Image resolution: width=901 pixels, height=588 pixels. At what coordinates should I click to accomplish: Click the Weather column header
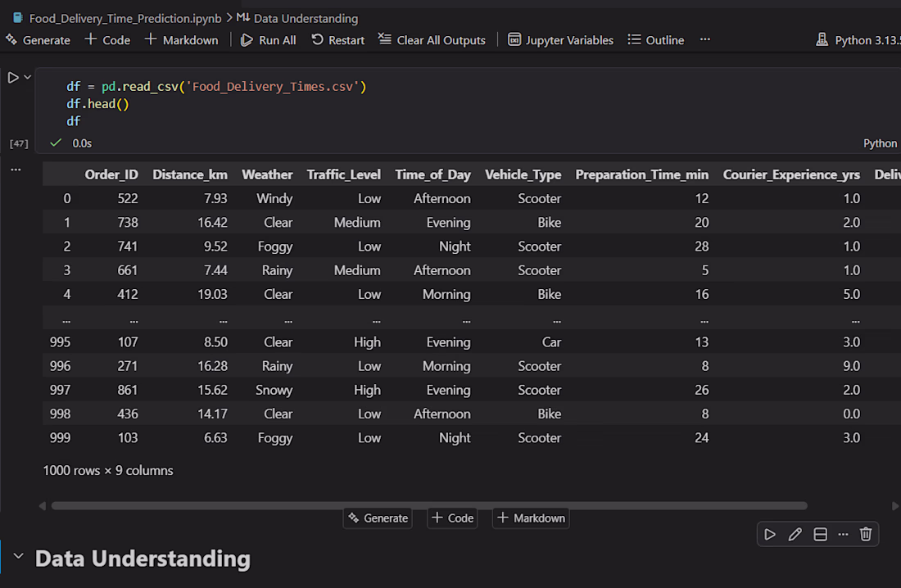pos(267,174)
